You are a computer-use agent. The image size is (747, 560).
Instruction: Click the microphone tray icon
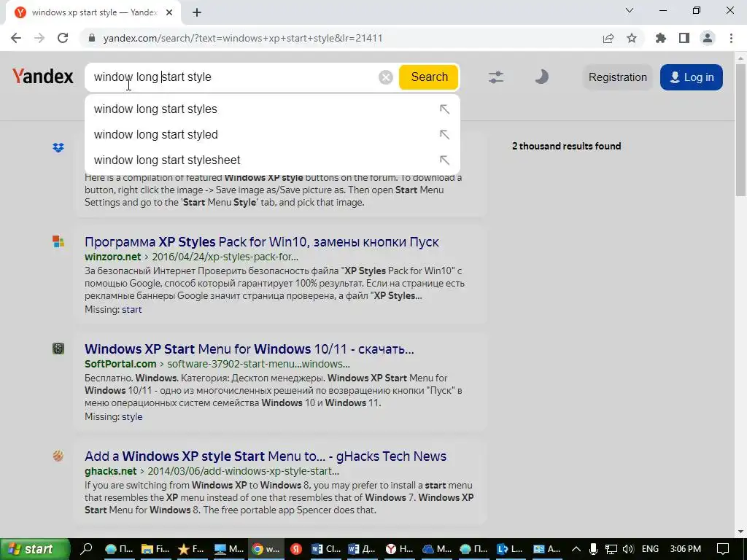(593, 549)
